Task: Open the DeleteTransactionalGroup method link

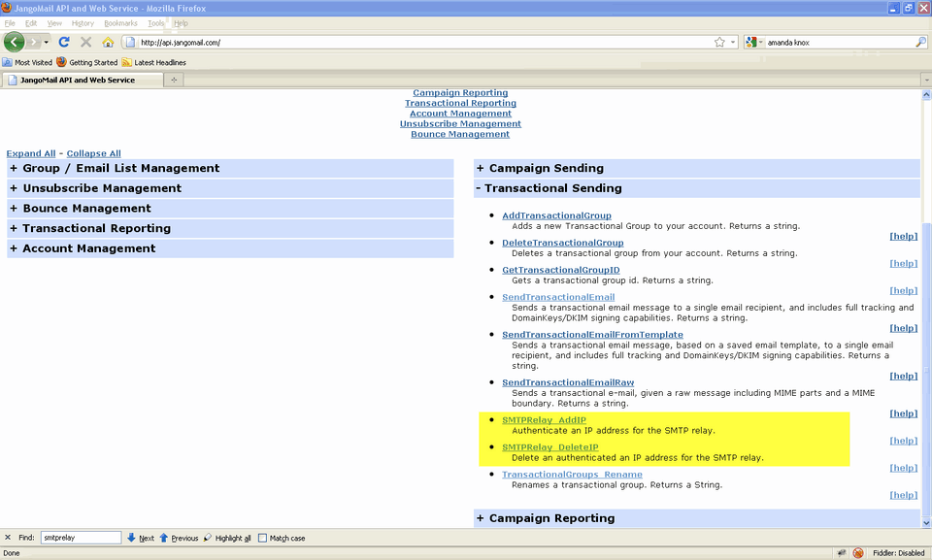Action: coord(563,243)
